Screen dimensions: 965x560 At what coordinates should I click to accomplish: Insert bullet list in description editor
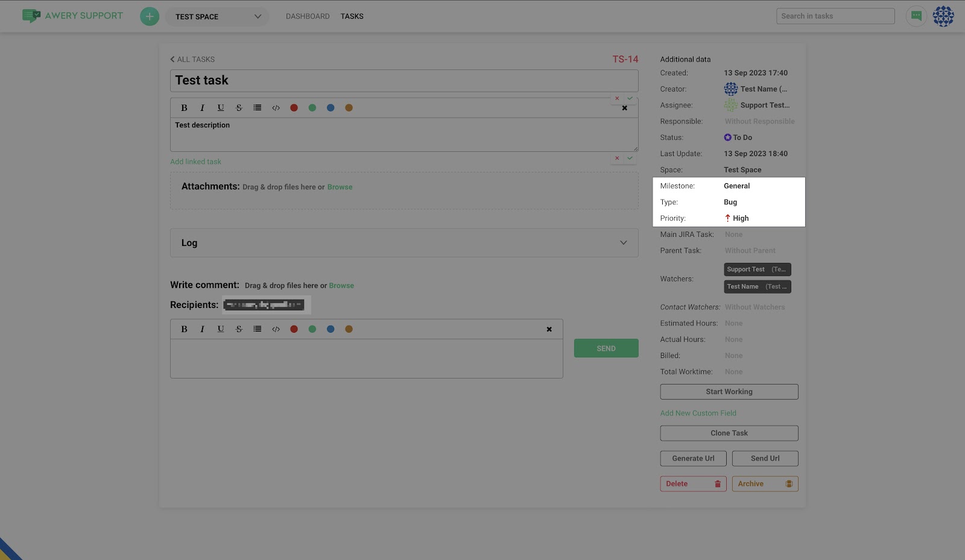(x=258, y=108)
